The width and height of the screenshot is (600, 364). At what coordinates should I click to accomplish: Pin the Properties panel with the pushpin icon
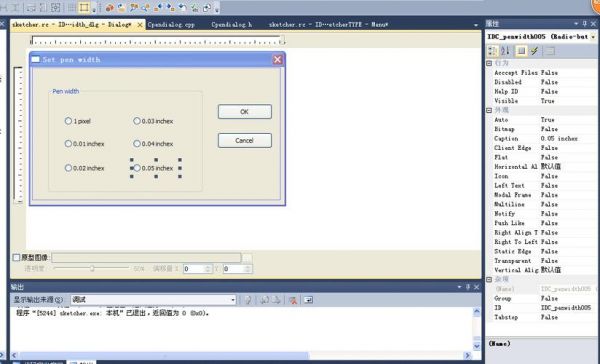point(584,24)
